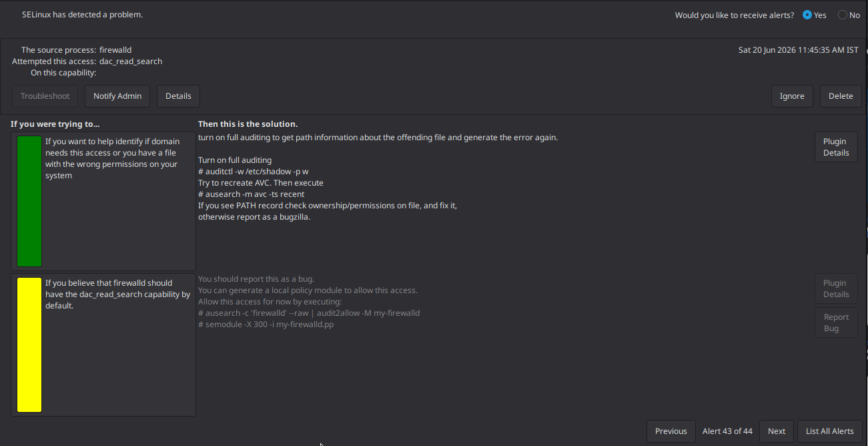Select the wrong permissions scenario text
868x446 pixels.
tap(113, 158)
